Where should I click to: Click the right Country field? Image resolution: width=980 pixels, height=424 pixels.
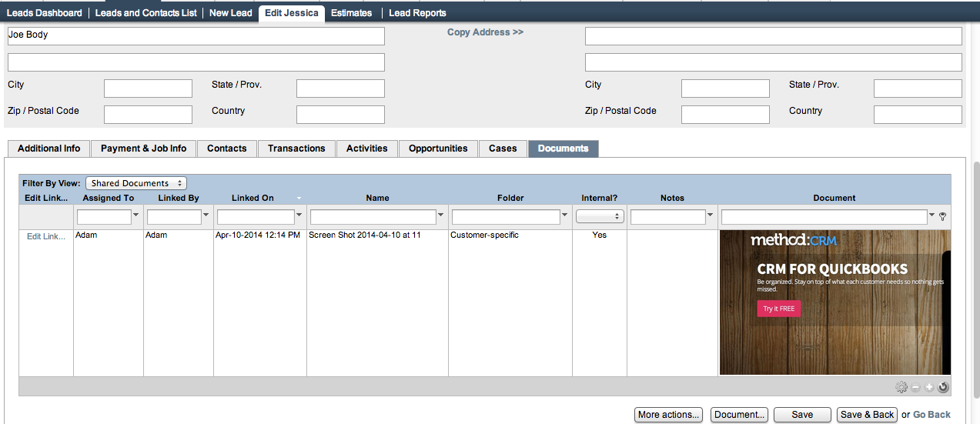918,115
